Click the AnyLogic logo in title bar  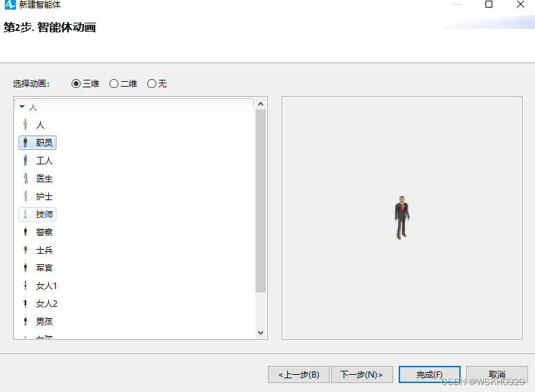[10, 4]
